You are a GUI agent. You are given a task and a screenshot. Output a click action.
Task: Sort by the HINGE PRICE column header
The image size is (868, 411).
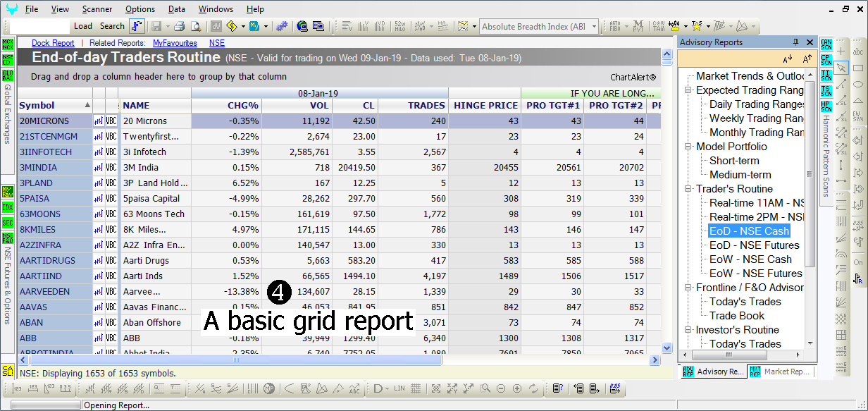click(x=485, y=106)
